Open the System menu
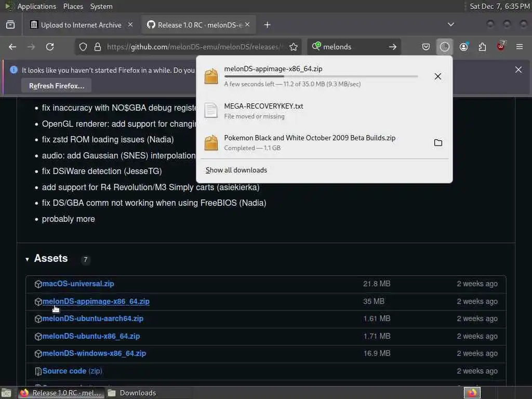Image resolution: width=532 pixels, height=399 pixels. 101,6
